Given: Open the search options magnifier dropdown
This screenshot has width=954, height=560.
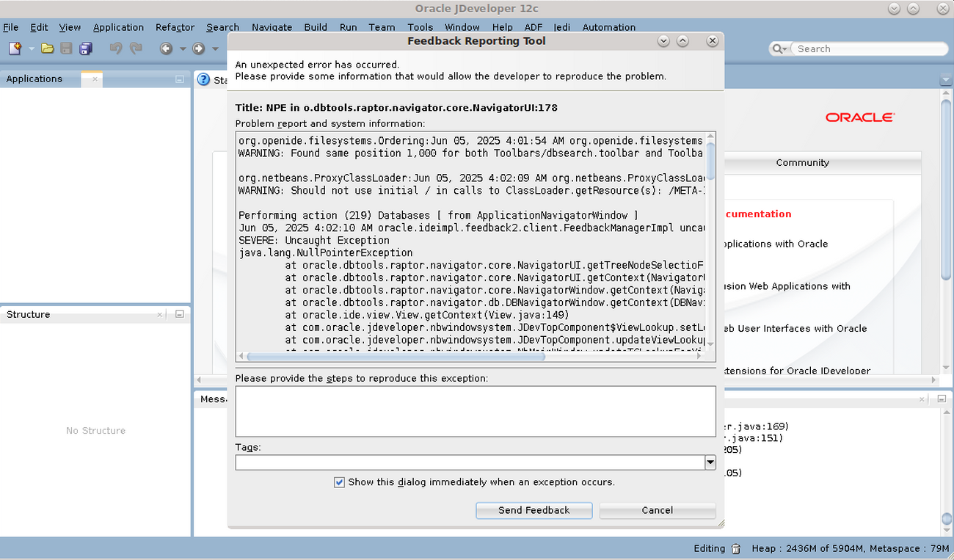Looking at the screenshot, I should [779, 48].
